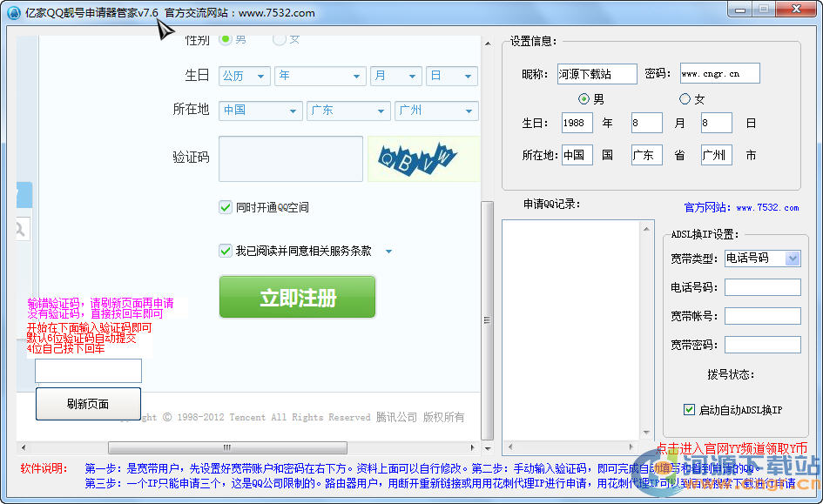Click the 验证码 input box in web form

click(291, 158)
